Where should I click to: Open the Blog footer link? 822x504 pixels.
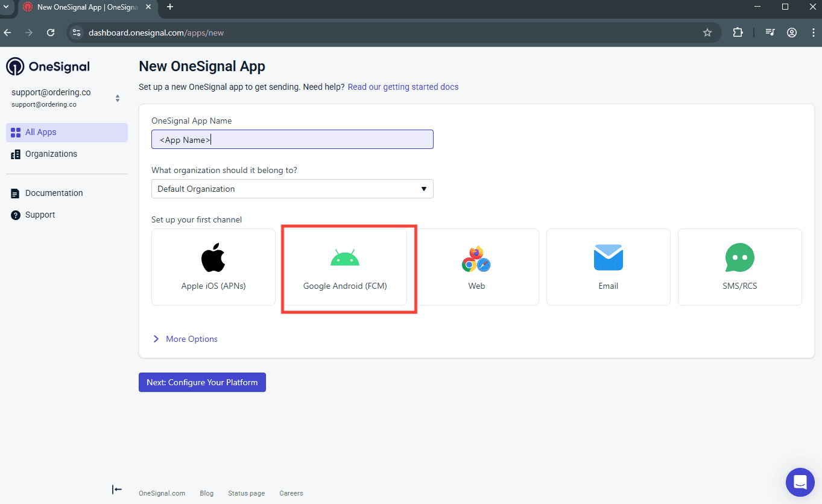pyautogui.click(x=207, y=493)
